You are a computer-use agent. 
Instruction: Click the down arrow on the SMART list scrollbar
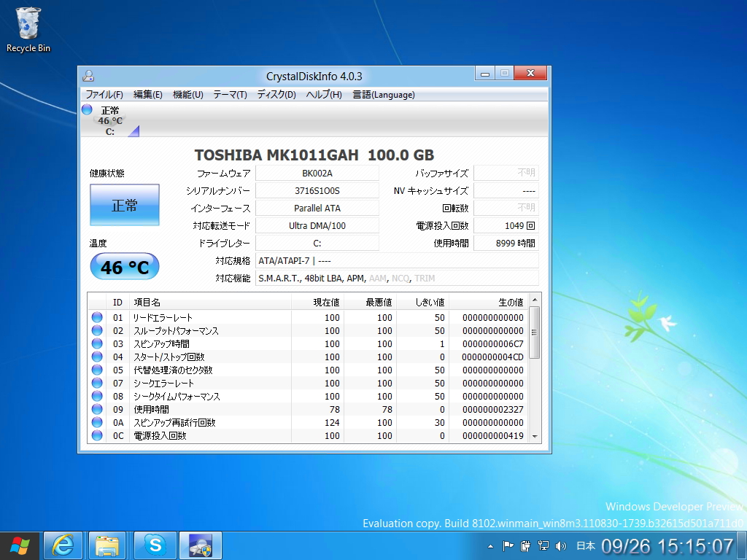(535, 437)
